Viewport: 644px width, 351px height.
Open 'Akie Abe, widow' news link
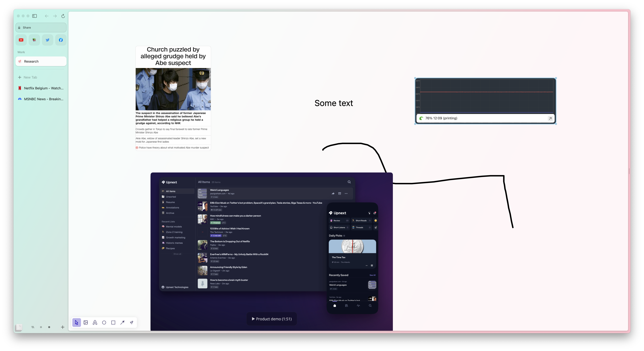[x=171, y=140]
